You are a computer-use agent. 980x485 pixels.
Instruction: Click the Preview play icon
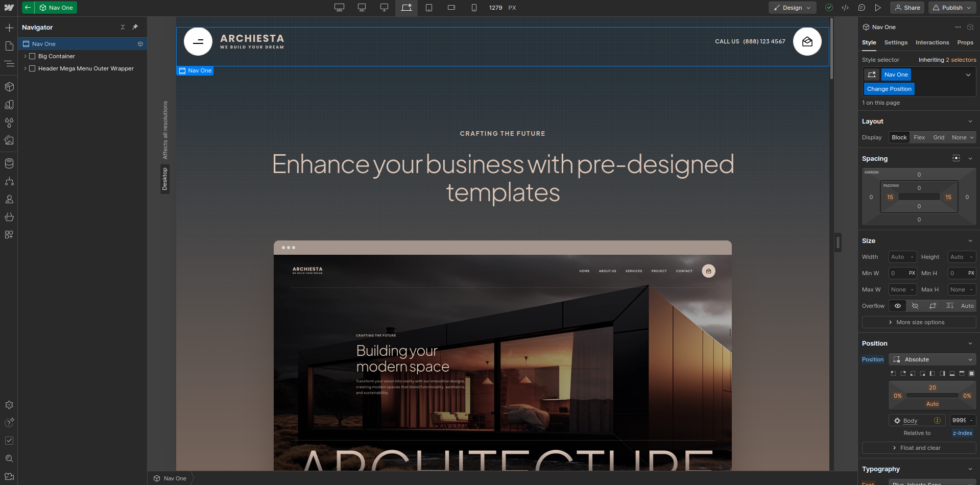click(x=878, y=8)
